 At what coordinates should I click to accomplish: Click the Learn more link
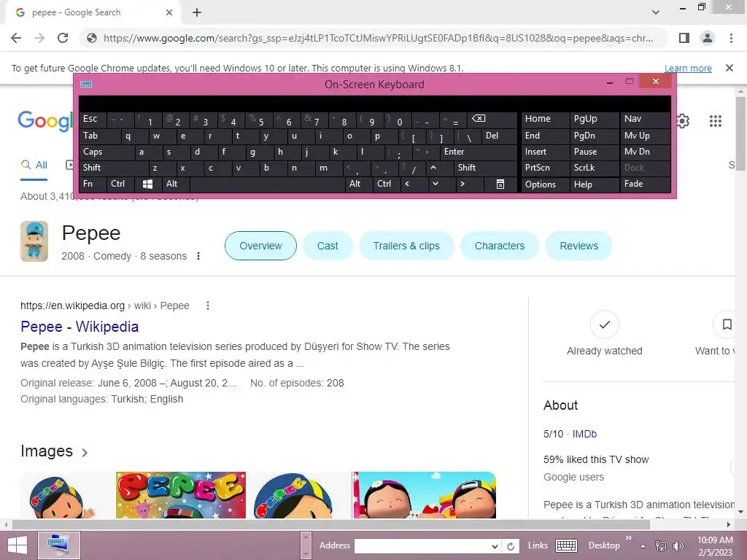688,68
